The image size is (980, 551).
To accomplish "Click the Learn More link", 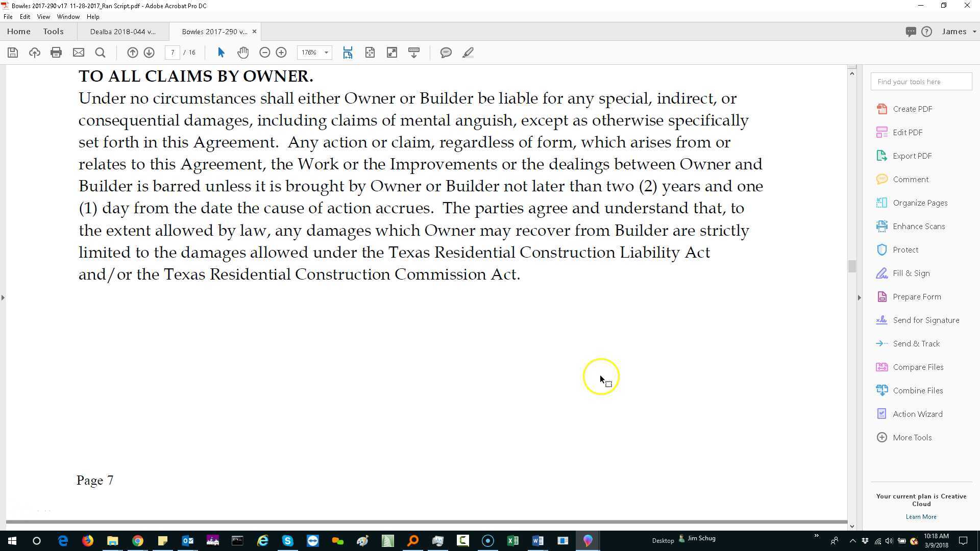I will pyautogui.click(x=921, y=517).
